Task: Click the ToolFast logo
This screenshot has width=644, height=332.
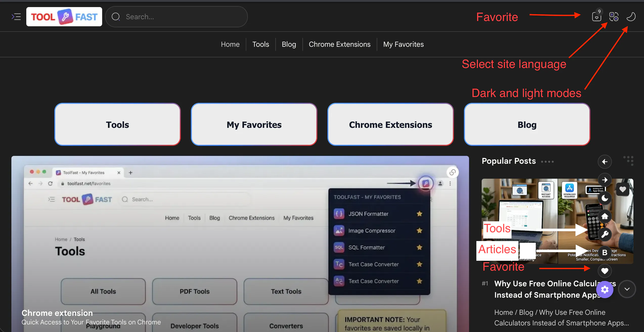Action: point(64,17)
